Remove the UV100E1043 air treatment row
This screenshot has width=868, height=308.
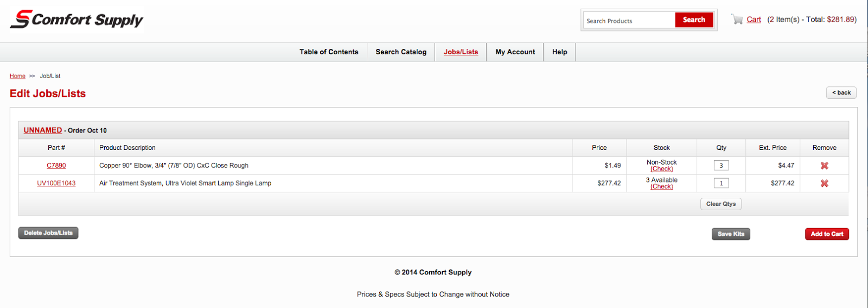[824, 184]
